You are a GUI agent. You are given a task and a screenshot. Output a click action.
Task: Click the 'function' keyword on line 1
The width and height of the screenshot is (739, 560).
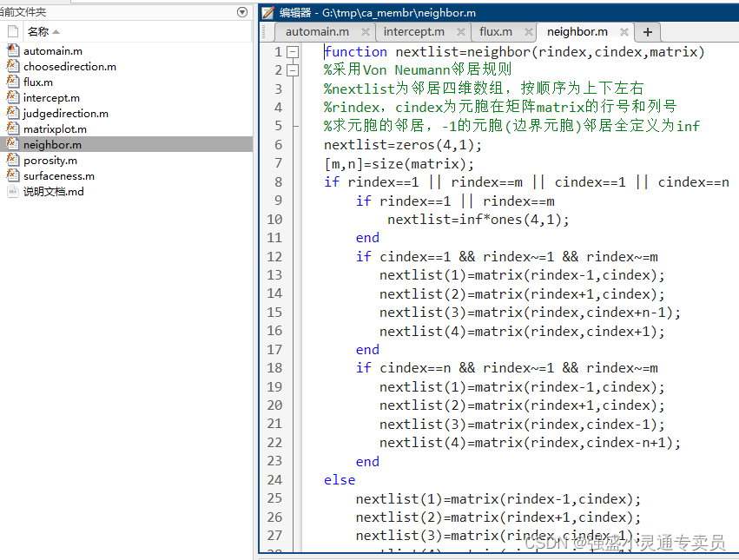[356, 52]
